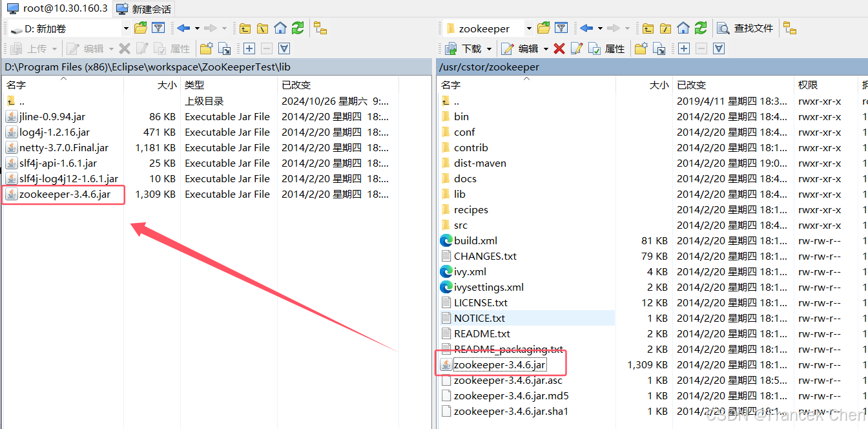Go to parent directory in remote panel
This screenshot has height=429, width=868.
[x=648, y=28]
